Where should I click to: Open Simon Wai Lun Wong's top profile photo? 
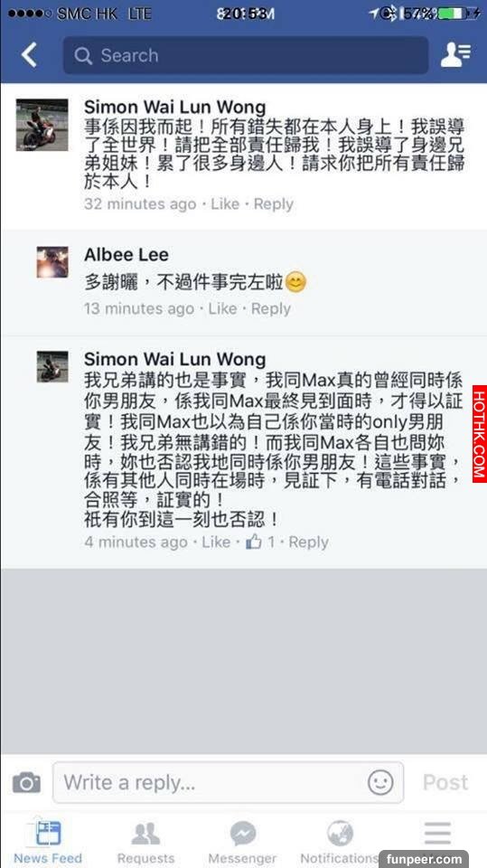[42, 125]
